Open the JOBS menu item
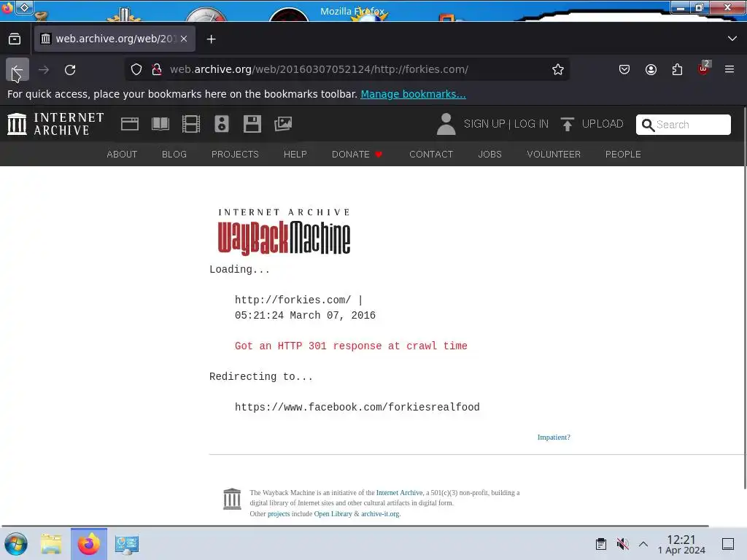Image resolution: width=747 pixels, height=560 pixels. click(489, 155)
